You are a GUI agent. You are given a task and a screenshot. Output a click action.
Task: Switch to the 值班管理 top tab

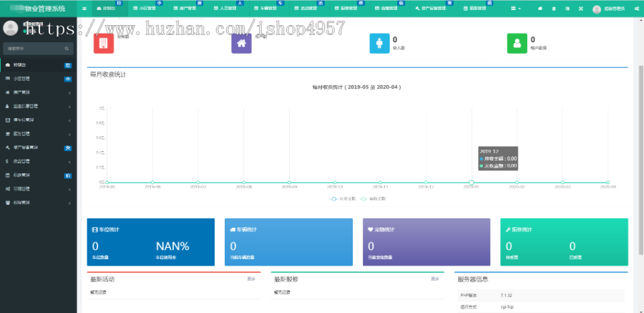click(x=478, y=9)
